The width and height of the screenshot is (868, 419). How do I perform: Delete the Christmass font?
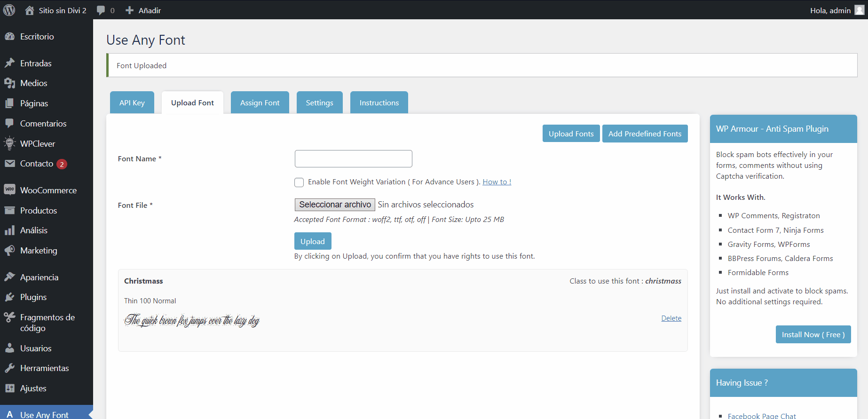(x=671, y=318)
